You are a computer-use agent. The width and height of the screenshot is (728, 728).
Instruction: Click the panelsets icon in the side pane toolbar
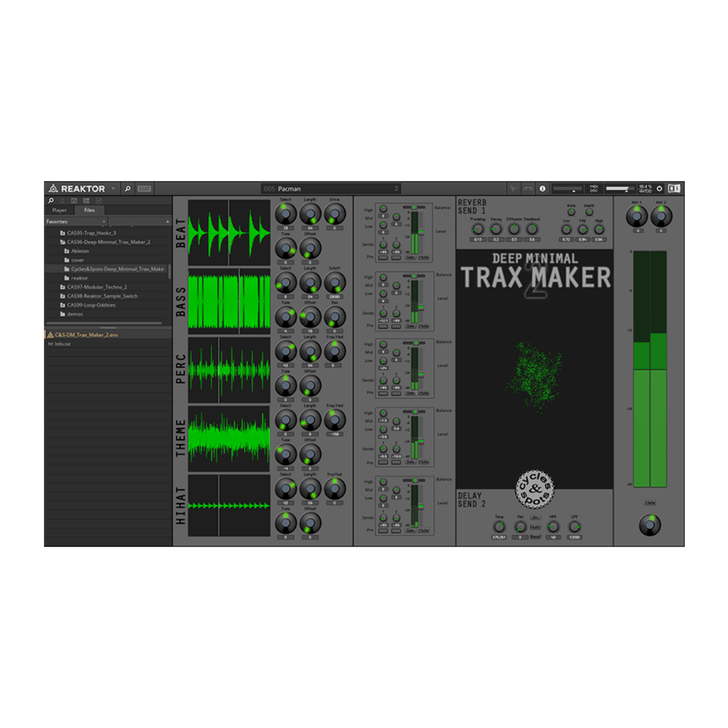pos(86,201)
